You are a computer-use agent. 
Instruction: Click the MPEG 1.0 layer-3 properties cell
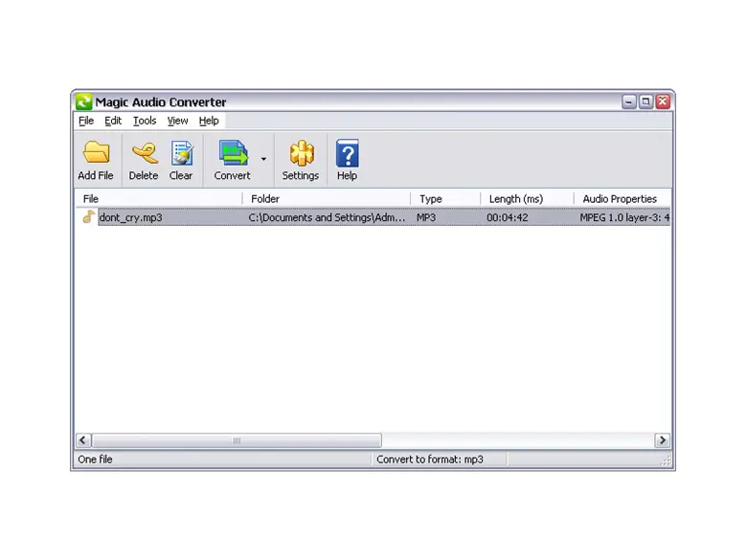pos(624,217)
